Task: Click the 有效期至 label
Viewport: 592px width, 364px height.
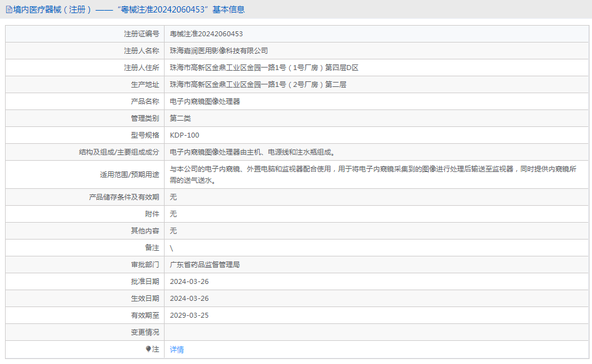Action: point(145,315)
